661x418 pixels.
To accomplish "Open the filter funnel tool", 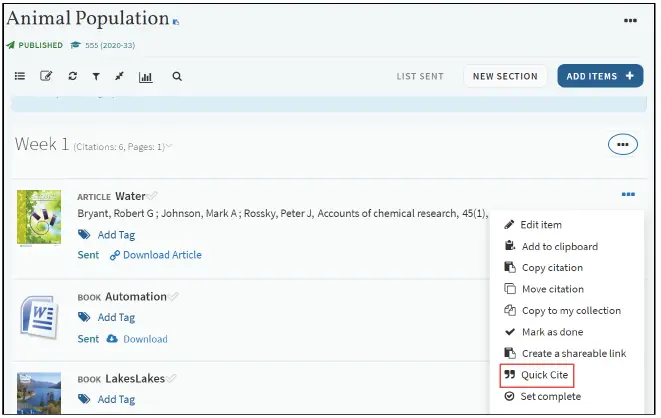I will tap(97, 76).
